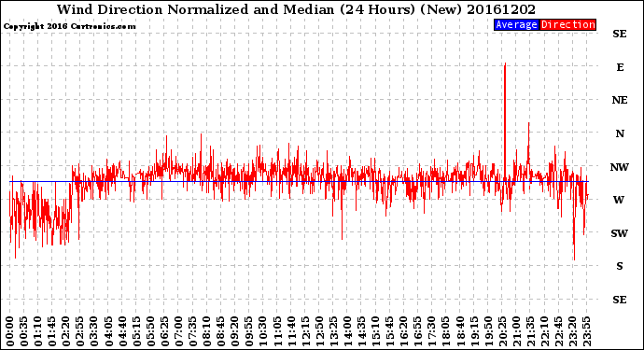This screenshot has height=350, width=644.
Task: Click the horizontal blue average line
Action: pos(299,182)
